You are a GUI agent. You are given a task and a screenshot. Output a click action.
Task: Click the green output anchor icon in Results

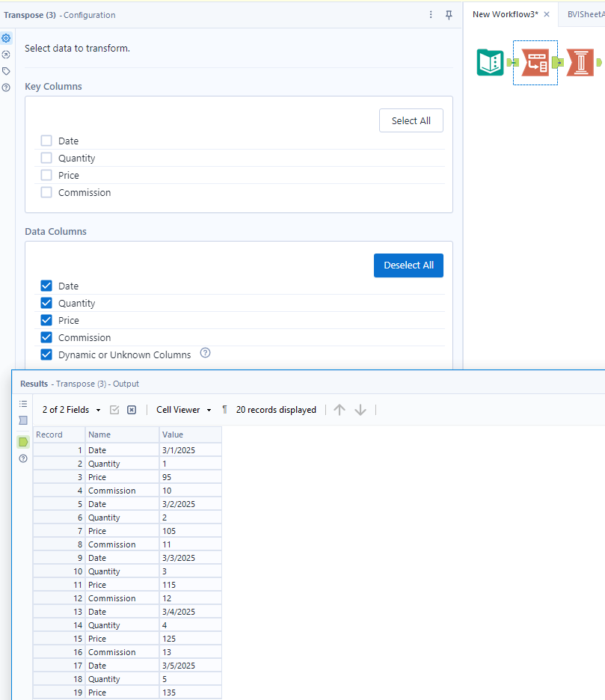tap(23, 443)
